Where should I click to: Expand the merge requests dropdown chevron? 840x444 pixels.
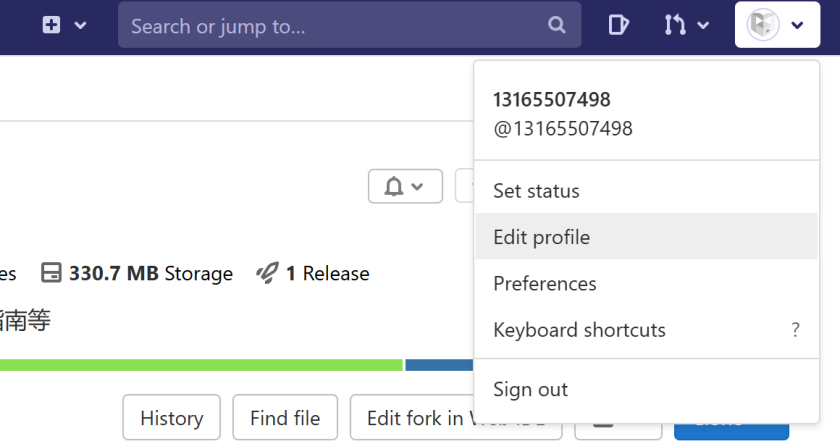tap(703, 25)
